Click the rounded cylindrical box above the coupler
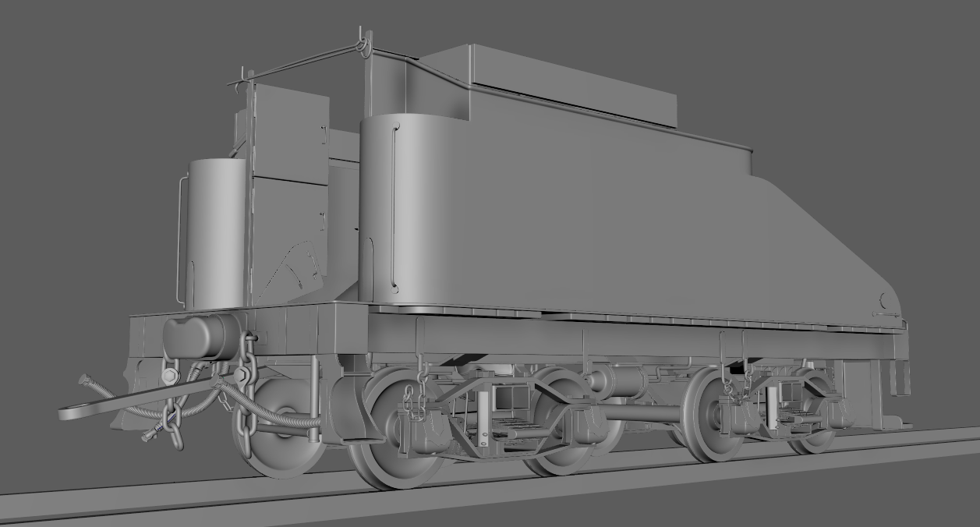 [x=193, y=337]
